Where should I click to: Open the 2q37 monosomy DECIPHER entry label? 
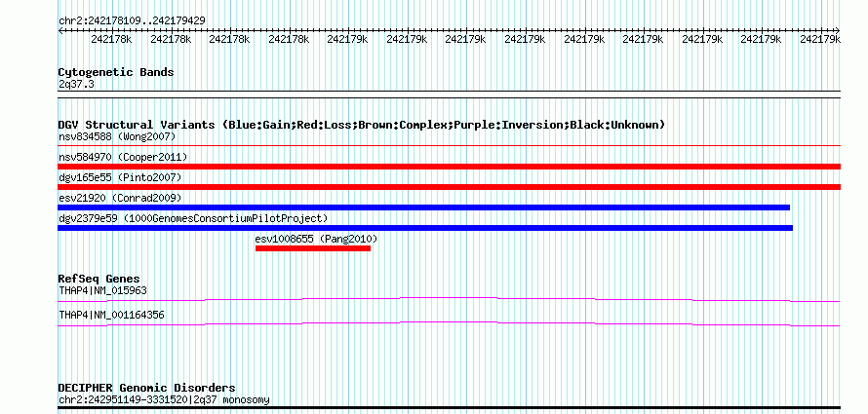pos(164,399)
